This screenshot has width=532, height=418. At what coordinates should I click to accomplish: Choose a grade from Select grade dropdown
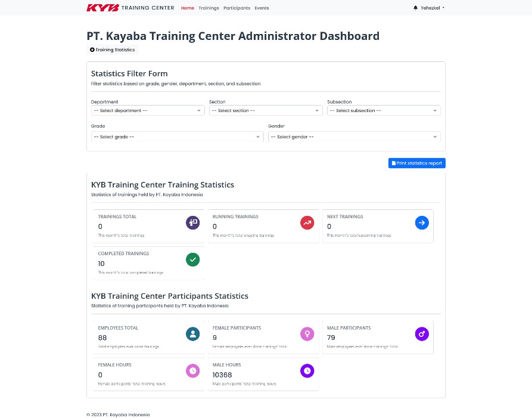177,137
